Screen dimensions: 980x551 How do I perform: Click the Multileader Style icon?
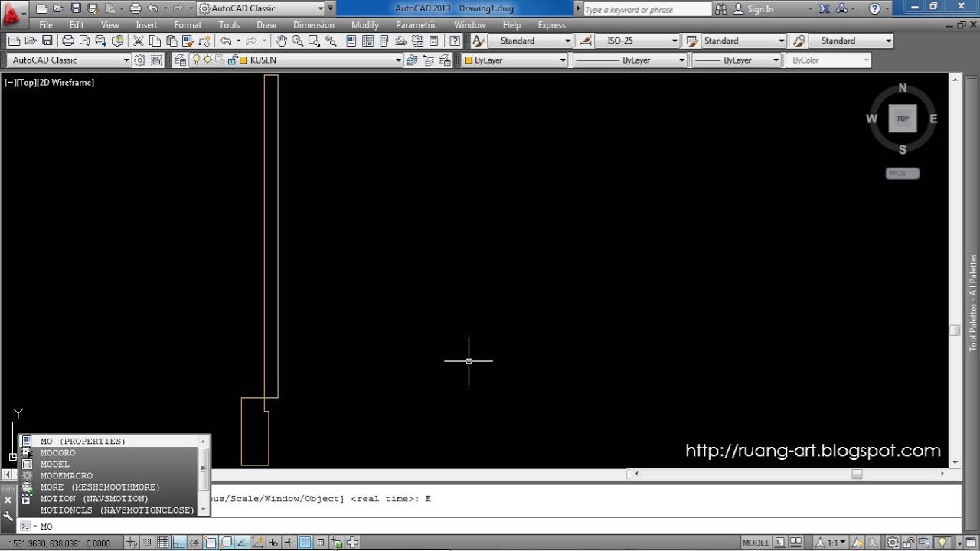pyautogui.click(x=799, y=41)
